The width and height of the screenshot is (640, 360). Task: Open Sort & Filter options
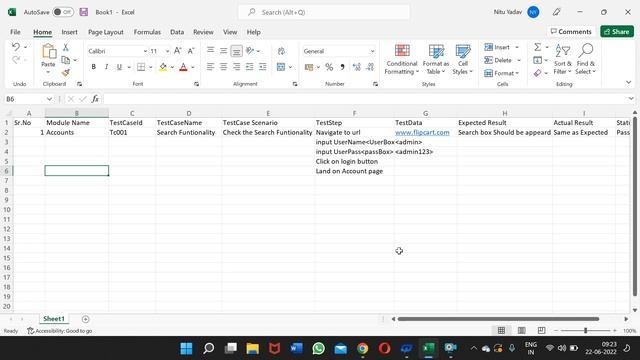click(562, 60)
